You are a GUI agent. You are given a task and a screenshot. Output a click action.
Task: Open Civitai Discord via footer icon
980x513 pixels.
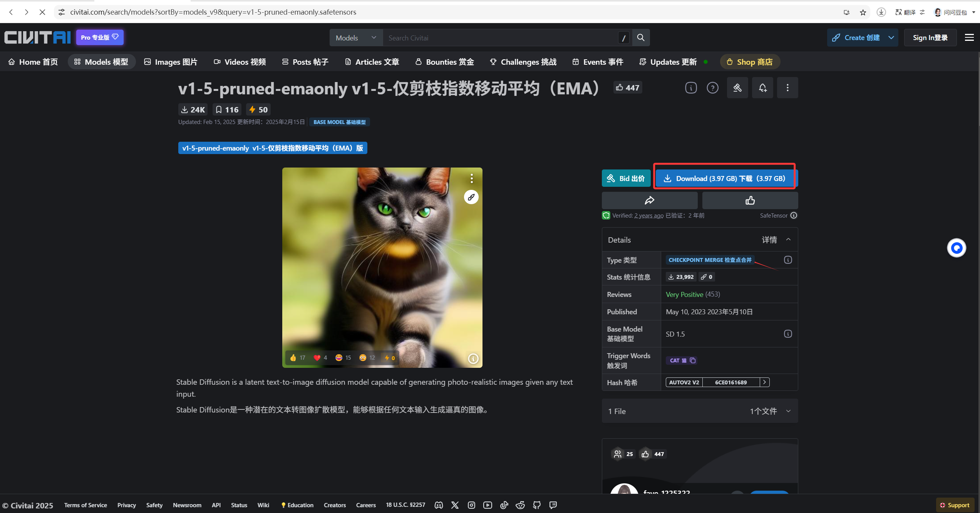tap(439, 505)
